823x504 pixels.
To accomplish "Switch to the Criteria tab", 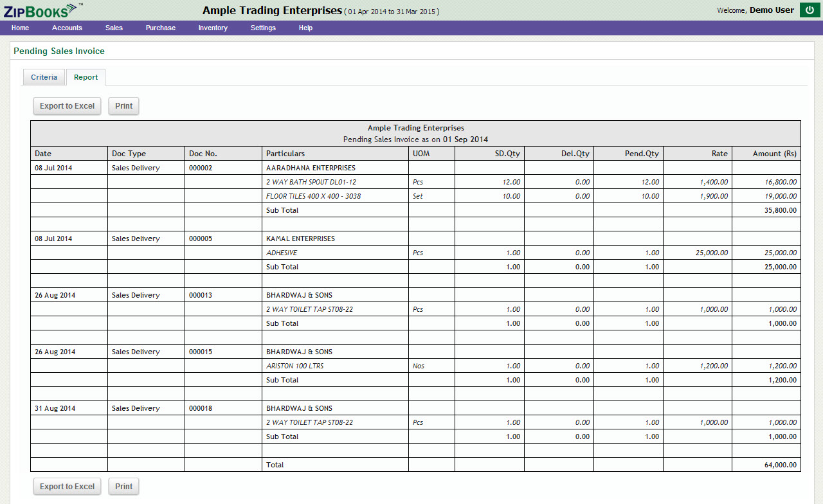I will 44,77.
